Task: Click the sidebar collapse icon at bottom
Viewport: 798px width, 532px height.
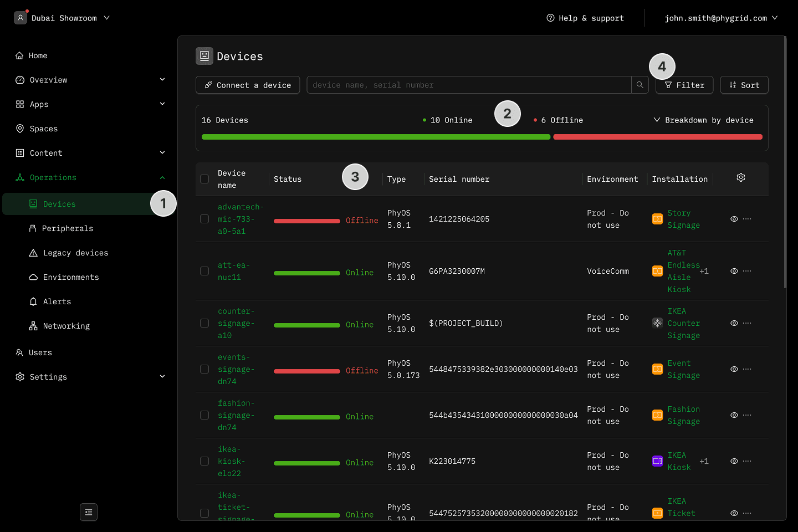Action: pos(89,512)
